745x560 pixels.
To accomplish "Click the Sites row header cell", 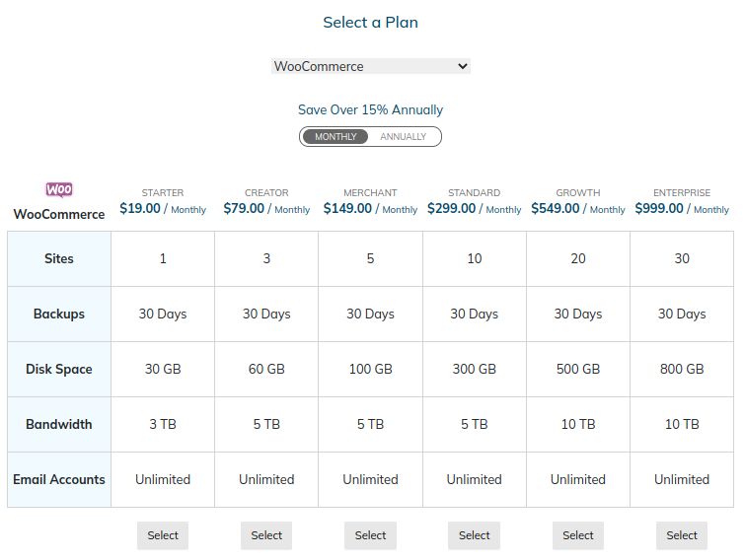I will pyautogui.click(x=59, y=258).
